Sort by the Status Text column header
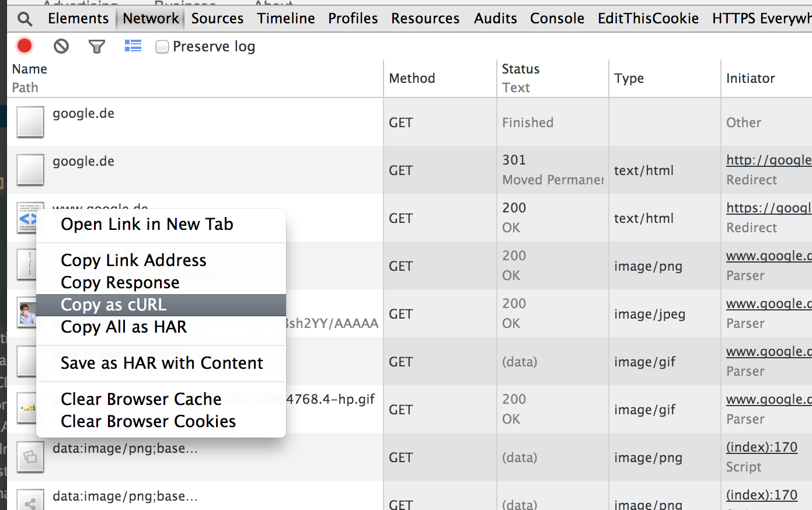 coord(552,78)
